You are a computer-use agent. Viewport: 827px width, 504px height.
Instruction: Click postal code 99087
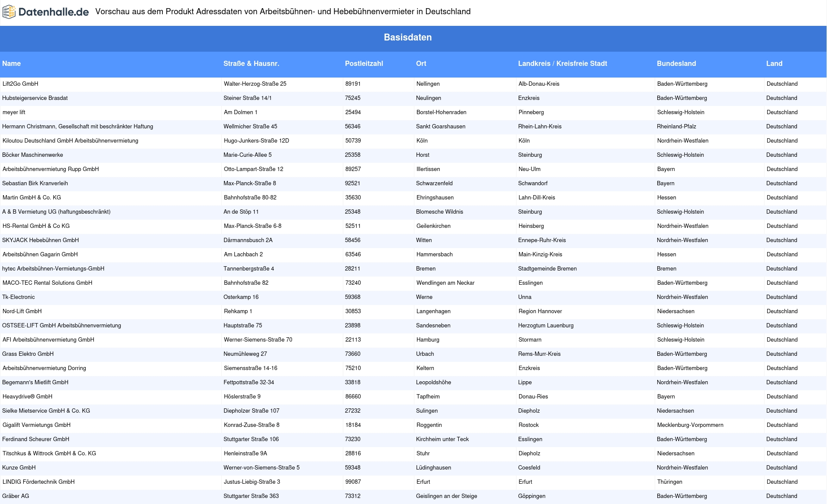(x=353, y=482)
